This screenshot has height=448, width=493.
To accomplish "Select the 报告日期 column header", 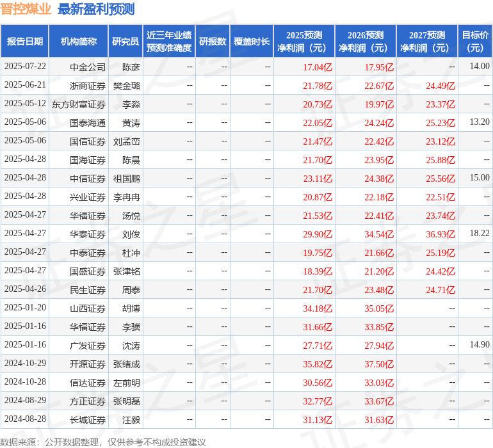I will 25,41.
